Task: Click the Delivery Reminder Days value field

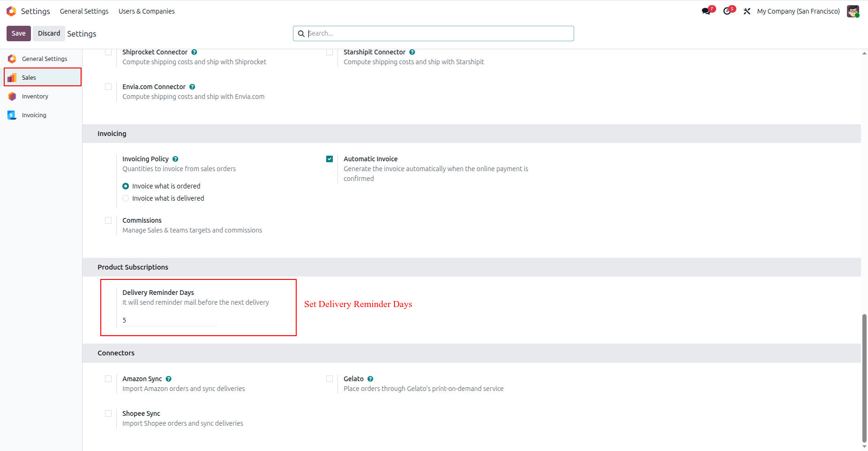Action: pyautogui.click(x=169, y=320)
